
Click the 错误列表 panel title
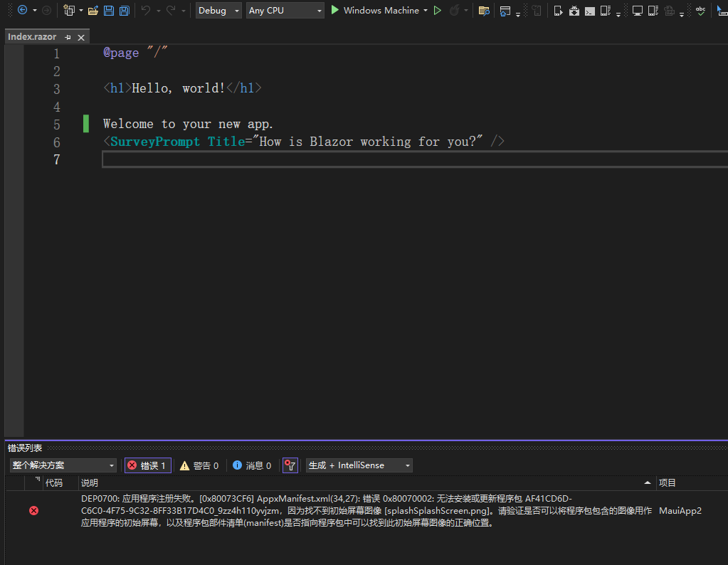click(x=25, y=448)
